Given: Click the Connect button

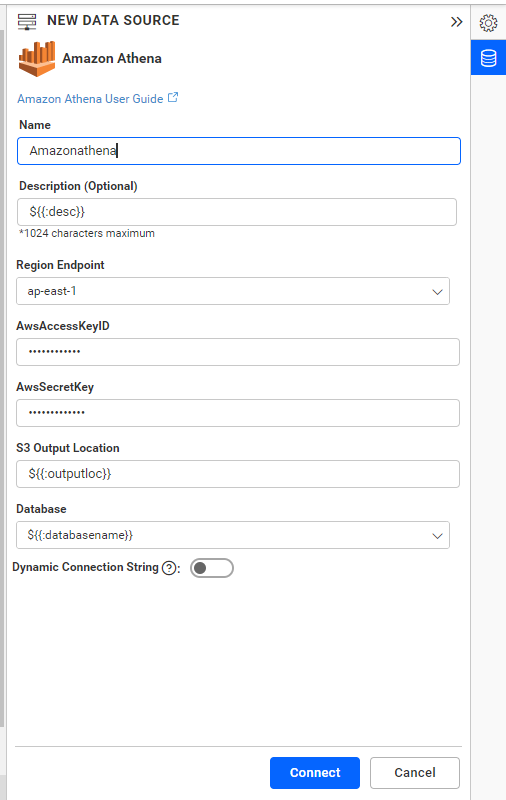Looking at the screenshot, I should (x=315, y=772).
